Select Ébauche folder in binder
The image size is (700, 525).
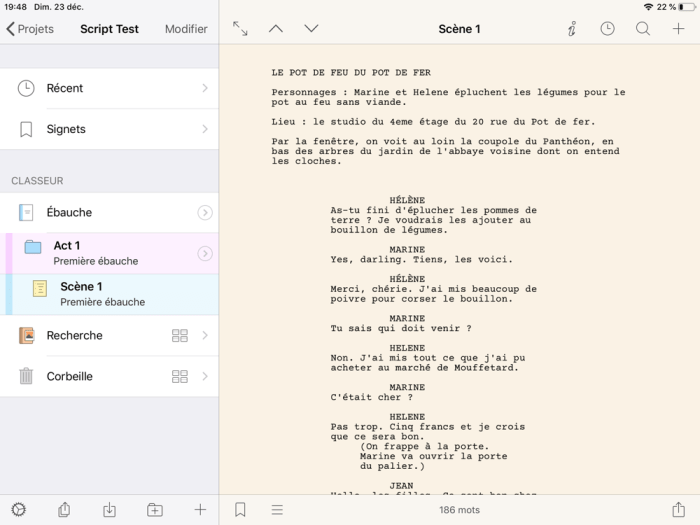click(109, 212)
